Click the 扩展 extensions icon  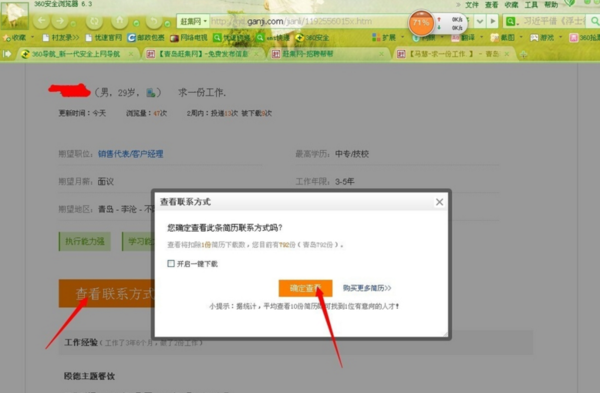tap(376, 38)
